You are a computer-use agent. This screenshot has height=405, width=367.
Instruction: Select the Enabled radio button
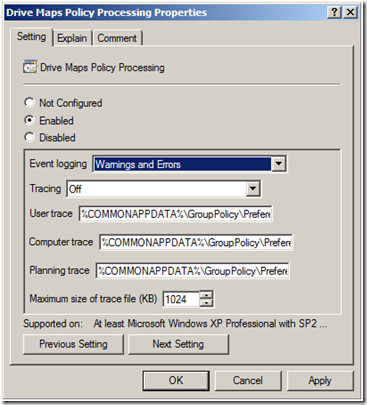point(29,120)
